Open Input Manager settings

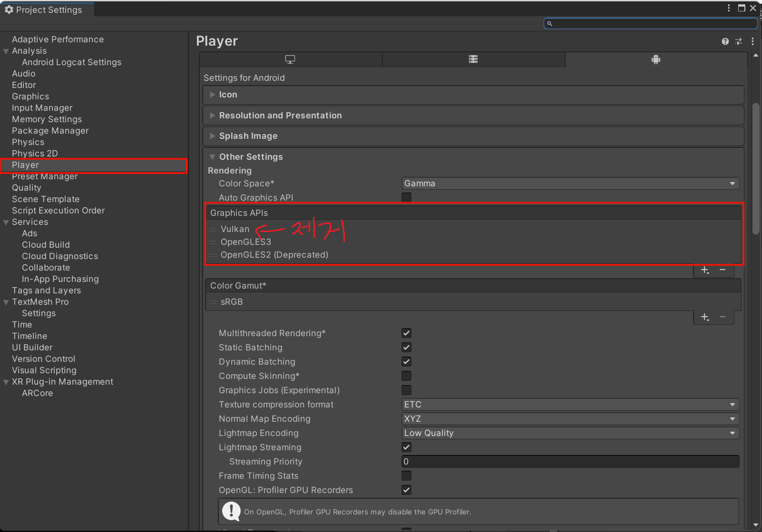[x=42, y=108]
